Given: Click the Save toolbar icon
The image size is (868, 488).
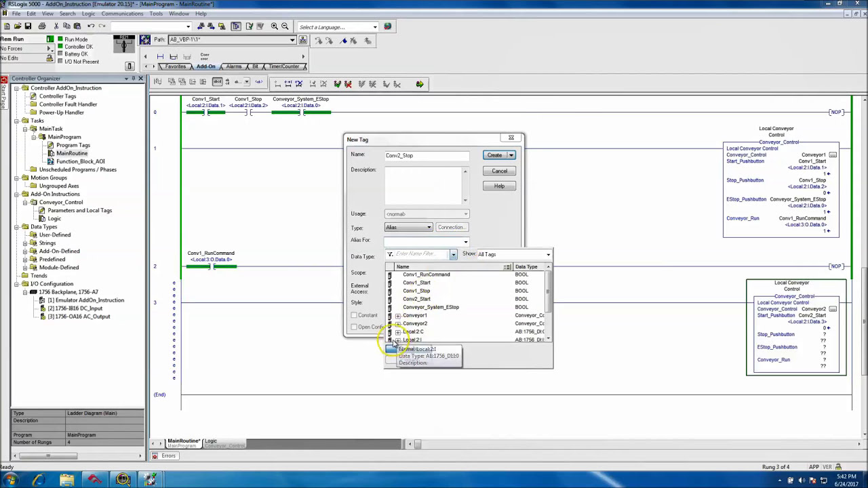Looking at the screenshot, I should point(28,26).
